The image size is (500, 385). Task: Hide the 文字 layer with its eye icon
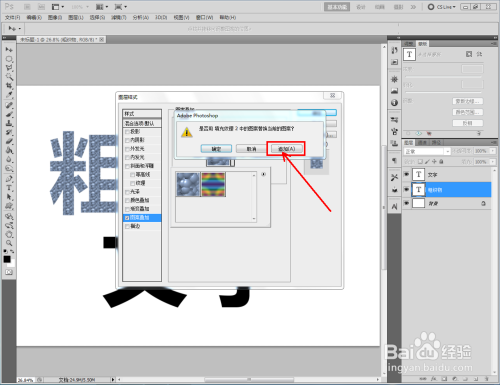coord(406,174)
